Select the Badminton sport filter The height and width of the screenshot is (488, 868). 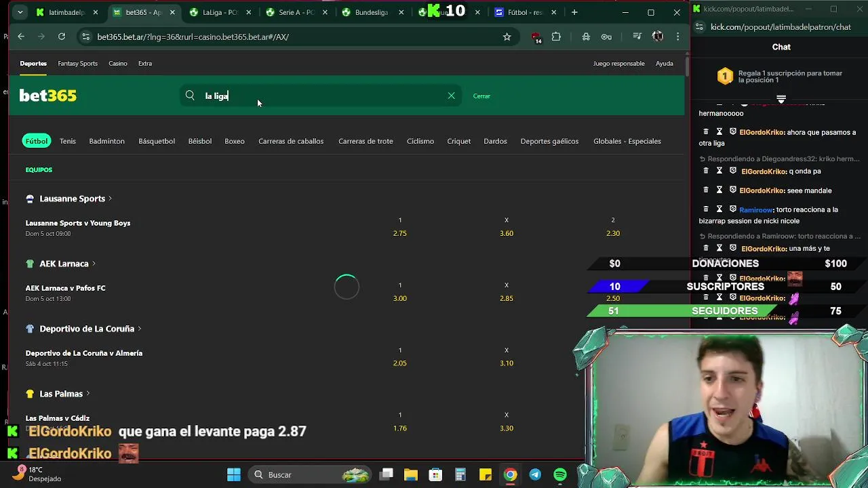coord(106,141)
